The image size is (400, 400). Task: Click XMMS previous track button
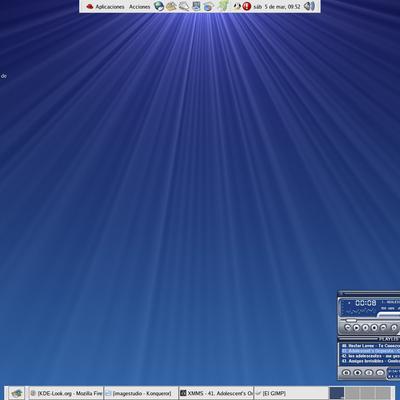(x=348, y=328)
